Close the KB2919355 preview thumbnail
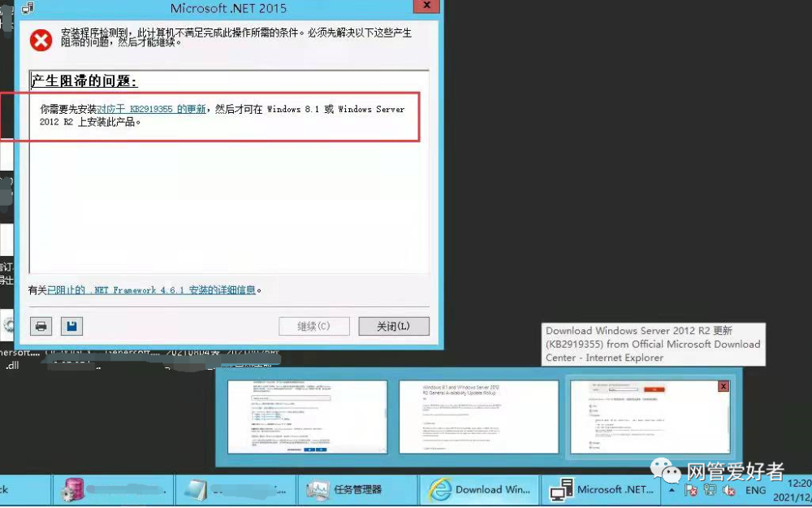The height and width of the screenshot is (508, 812). tap(723, 386)
